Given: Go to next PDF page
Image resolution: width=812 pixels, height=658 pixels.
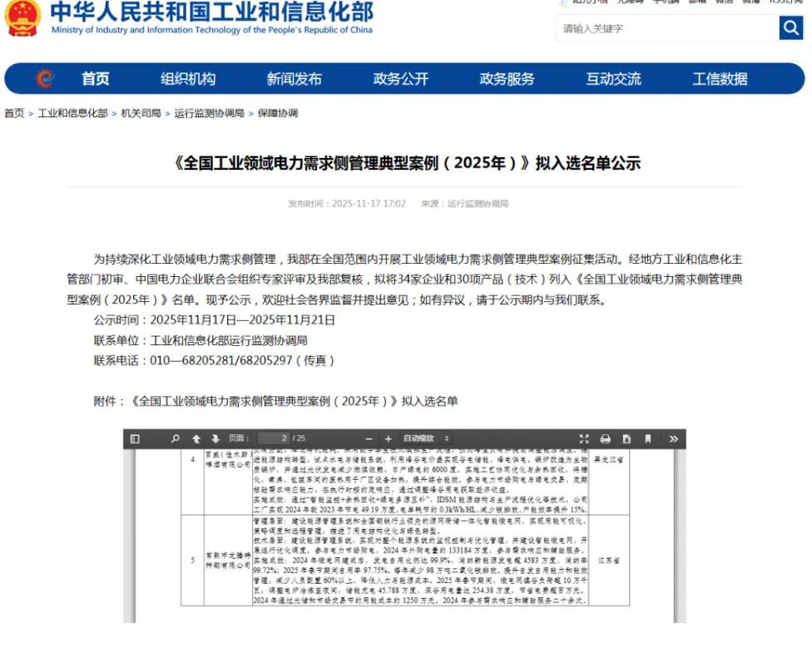Looking at the screenshot, I should tap(215, 438).
